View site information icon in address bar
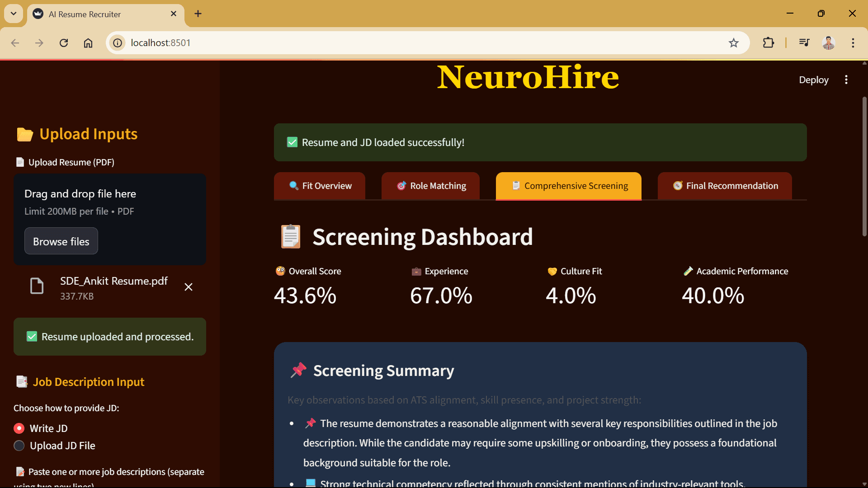 [118, 43]
